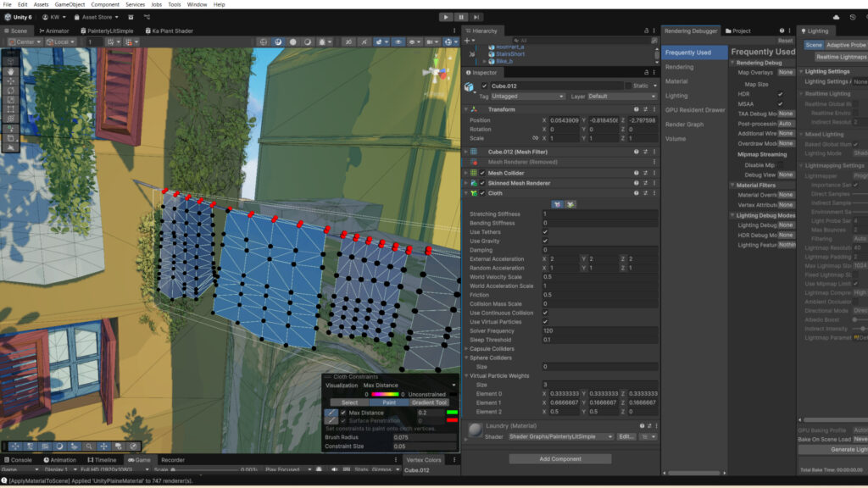Image resolution: width=868 pixels, height=488 pixels.
Task: Uncheck the Use Tethers checkbox
Action: [545, 231]
